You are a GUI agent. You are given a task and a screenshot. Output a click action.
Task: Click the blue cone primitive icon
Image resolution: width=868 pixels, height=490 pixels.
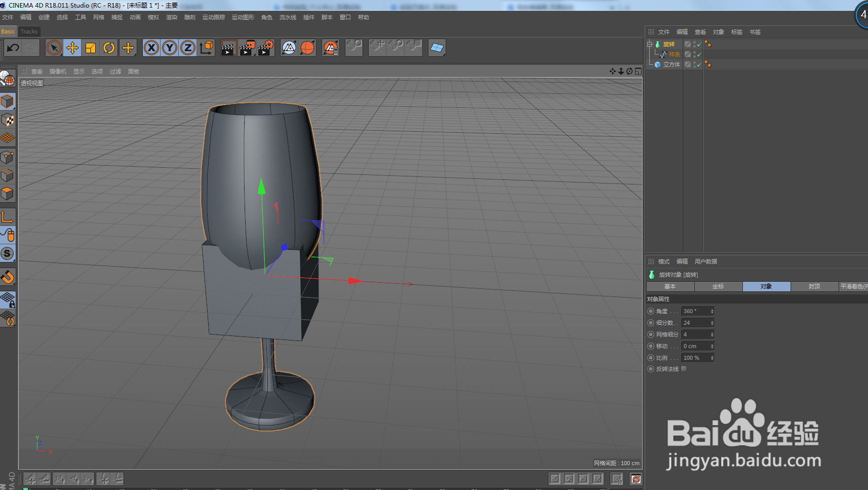(x=289, y=48)
